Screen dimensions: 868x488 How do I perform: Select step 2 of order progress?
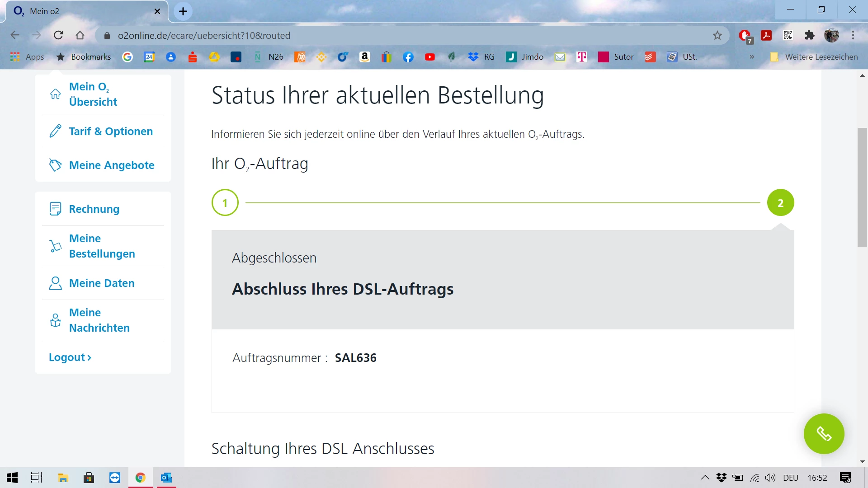pos(780,202)
